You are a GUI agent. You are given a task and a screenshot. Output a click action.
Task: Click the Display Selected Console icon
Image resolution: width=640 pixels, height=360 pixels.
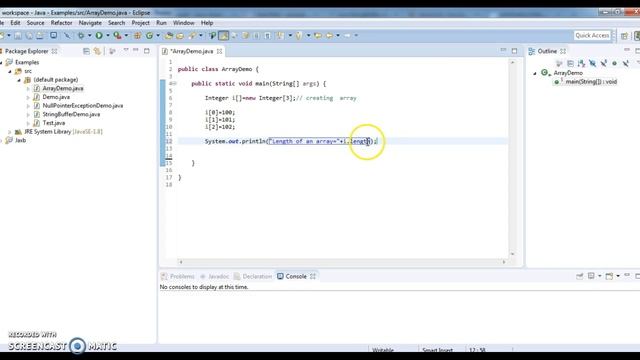pos(591,276)
